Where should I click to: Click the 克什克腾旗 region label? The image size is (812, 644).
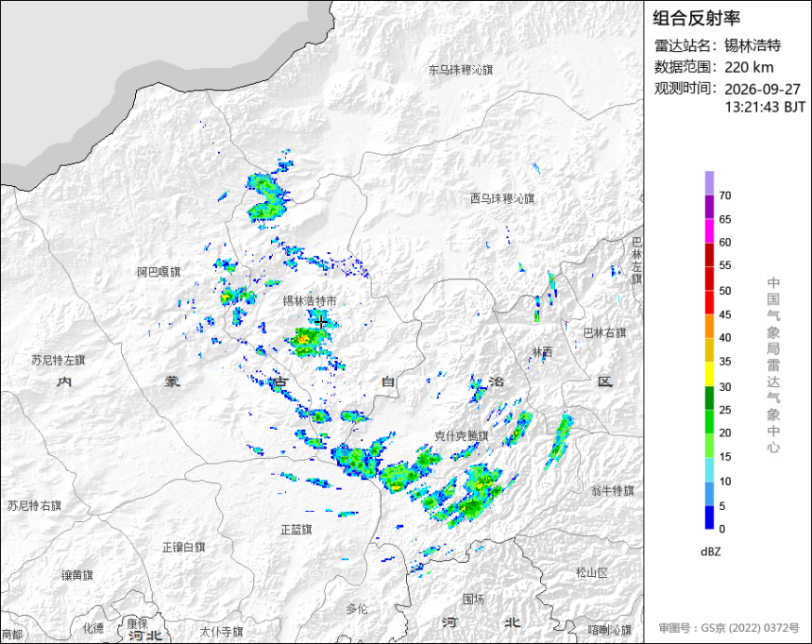point(461,435)
